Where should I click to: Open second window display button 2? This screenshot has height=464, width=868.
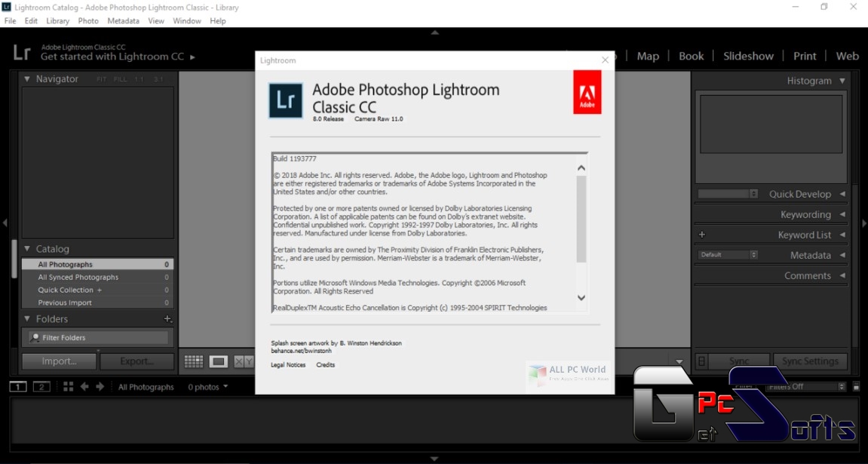pyautogui.click(x=41, y=386)
